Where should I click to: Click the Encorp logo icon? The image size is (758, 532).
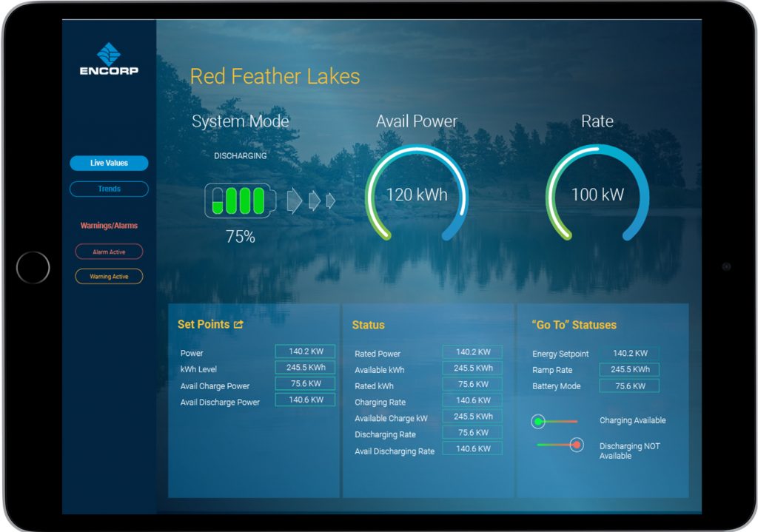109,54
